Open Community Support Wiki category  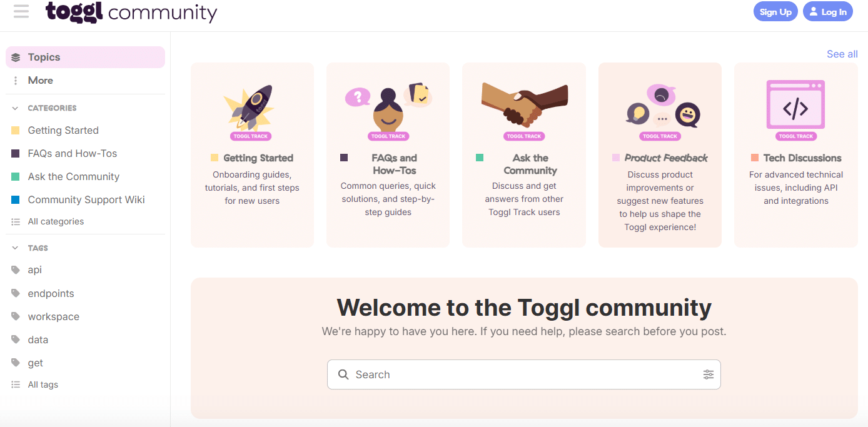click(86, 200)
